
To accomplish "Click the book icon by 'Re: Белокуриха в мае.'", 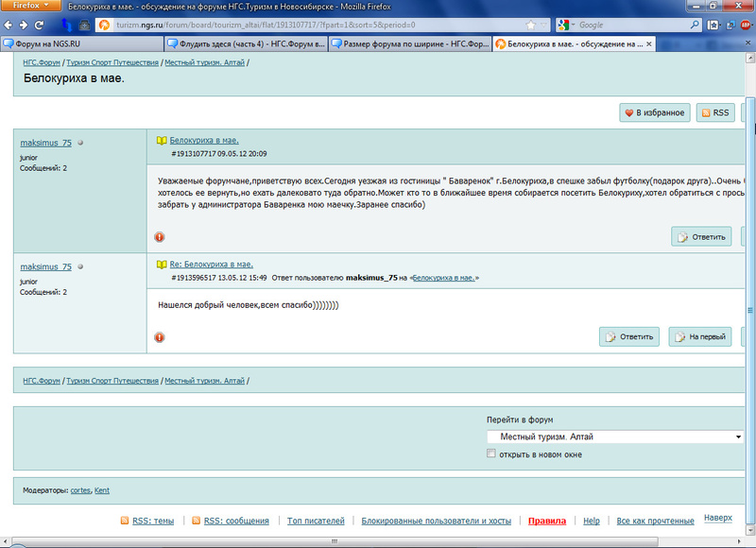I will [x=162, y=265].
